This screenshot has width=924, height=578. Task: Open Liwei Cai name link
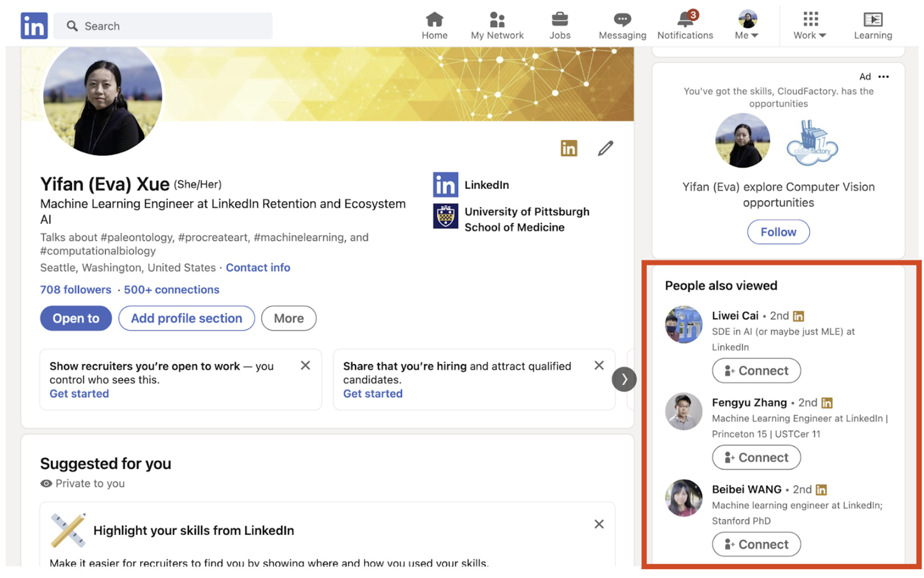735,316
